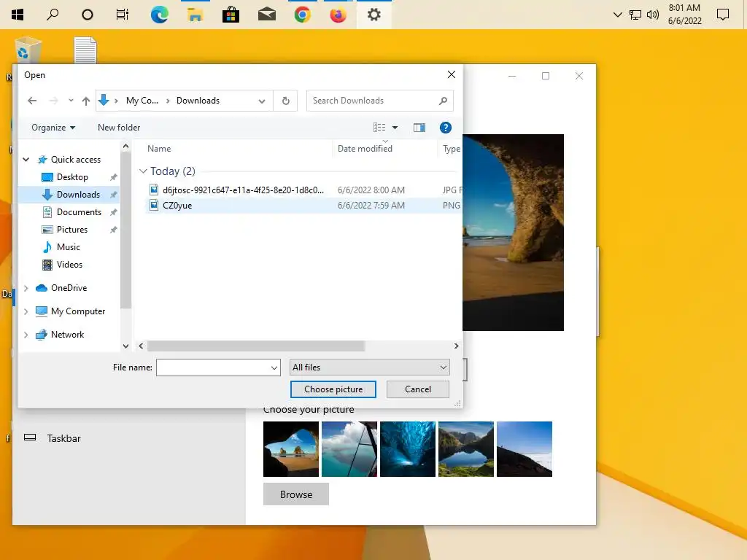This screenshot has height=560, width=747.
Task: Select OneDrive in navigation pane
Action: pyautogui.click(x=69, y=288)
